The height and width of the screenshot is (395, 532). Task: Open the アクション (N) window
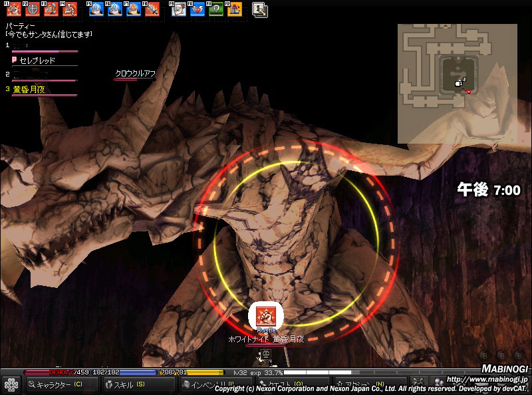click(x=370, y=384)
